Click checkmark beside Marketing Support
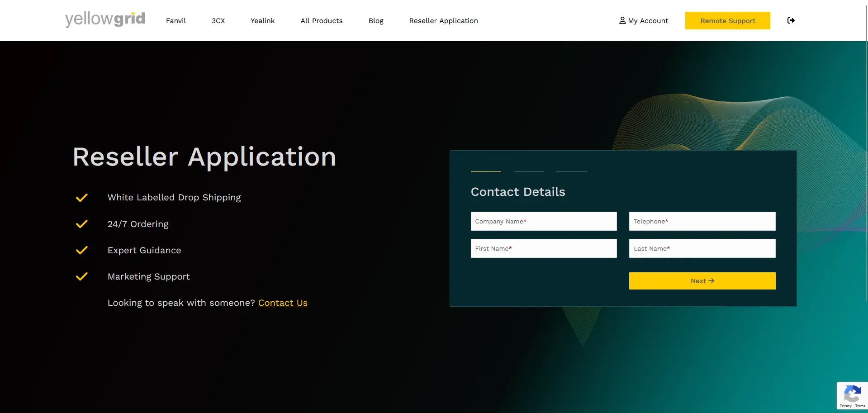868x413 pixels. (81, 276)
